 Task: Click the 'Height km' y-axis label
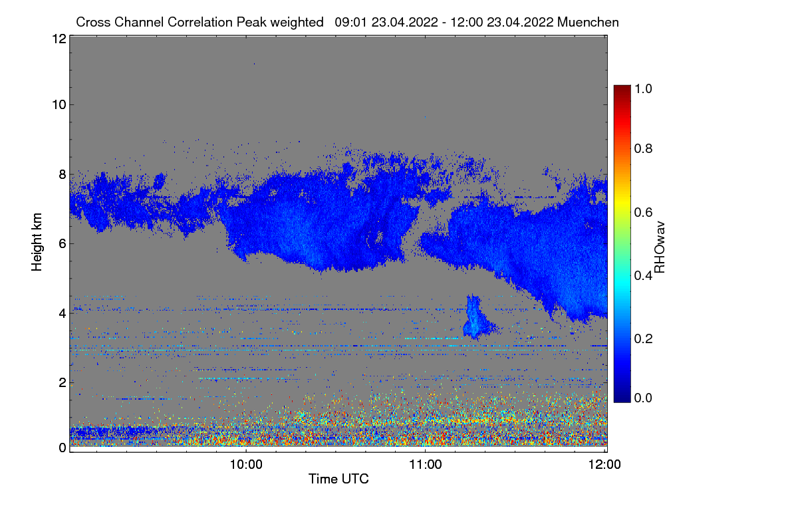pyautogui.click(x=37, y=243)
